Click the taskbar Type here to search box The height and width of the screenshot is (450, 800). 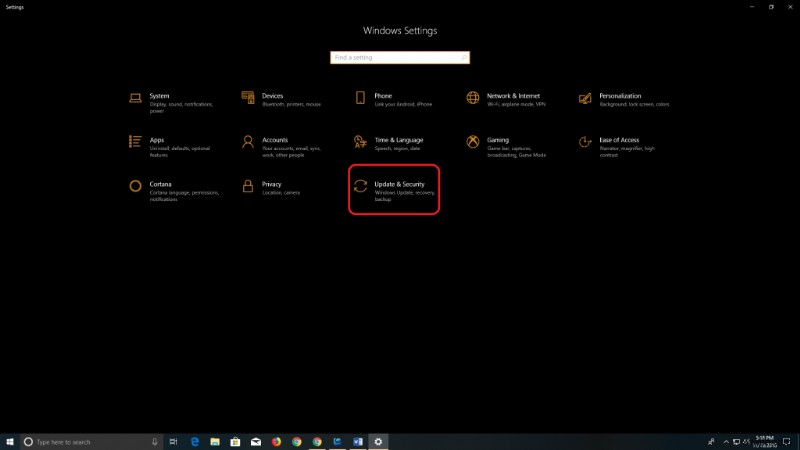[92, 442]
